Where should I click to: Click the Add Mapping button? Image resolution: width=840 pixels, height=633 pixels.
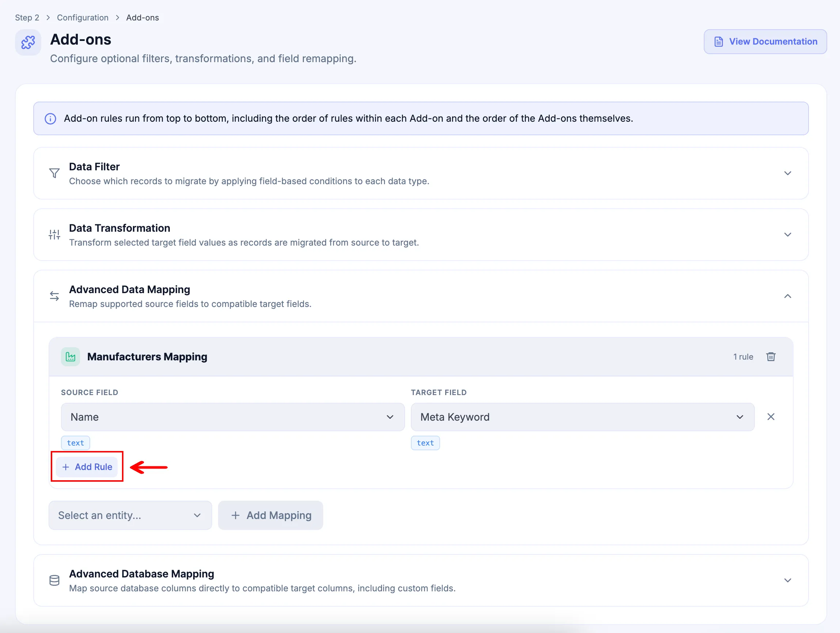click(x=270, y=515)
